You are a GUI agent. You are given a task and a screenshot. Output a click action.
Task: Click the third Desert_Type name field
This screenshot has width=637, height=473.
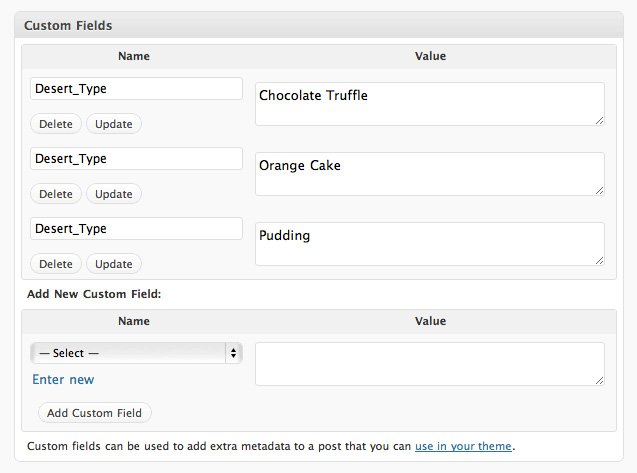[x=136, y=229]
